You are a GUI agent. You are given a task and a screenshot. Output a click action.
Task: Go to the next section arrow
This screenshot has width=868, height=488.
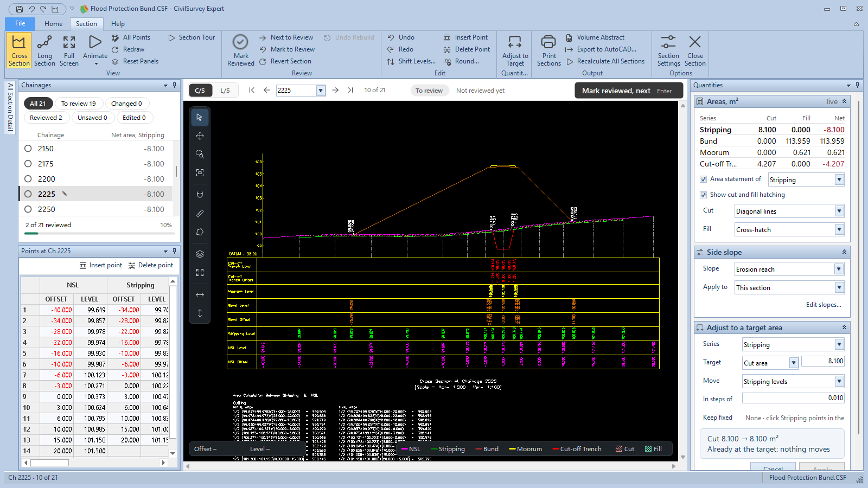pyautogui.click(x=335, y=90)
